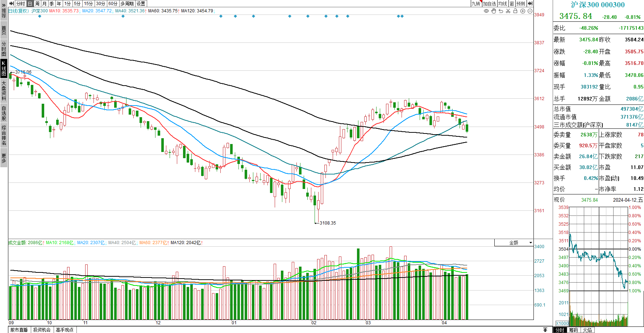
Task: Expand the 更多 sidebar section
Action: pyautogui.click(x=4, y=159)
